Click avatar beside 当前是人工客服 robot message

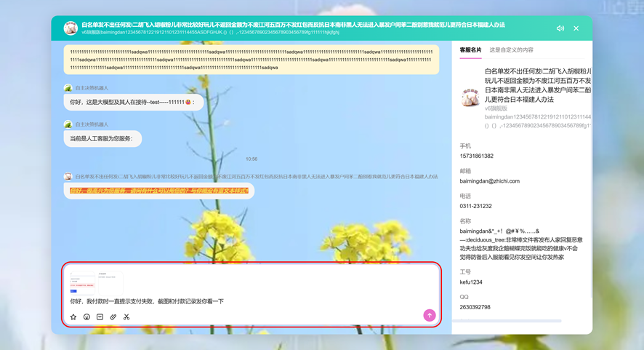pyautogui.click(x=68, y=124)
